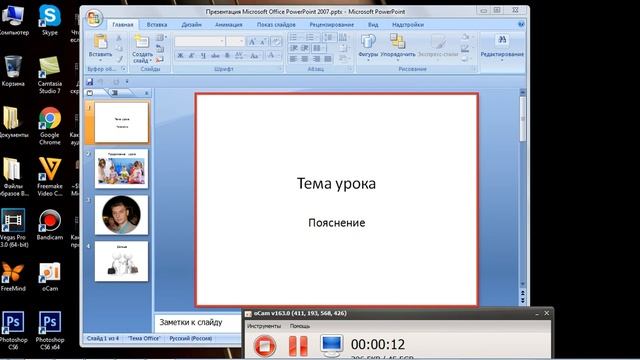Open character spacing AV dropdown
Image resolution: width=640 pixels, height=360 pixels.
240,56
